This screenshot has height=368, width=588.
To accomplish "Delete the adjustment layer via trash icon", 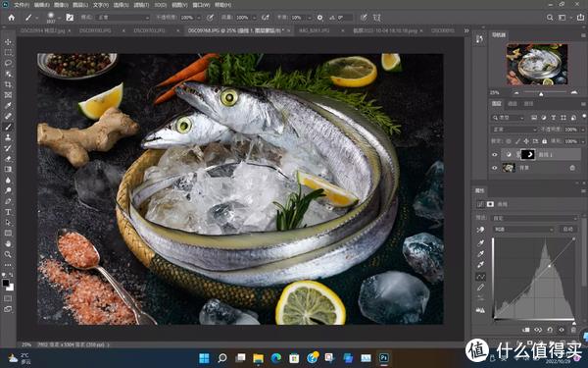I will [x=573, y=330].
